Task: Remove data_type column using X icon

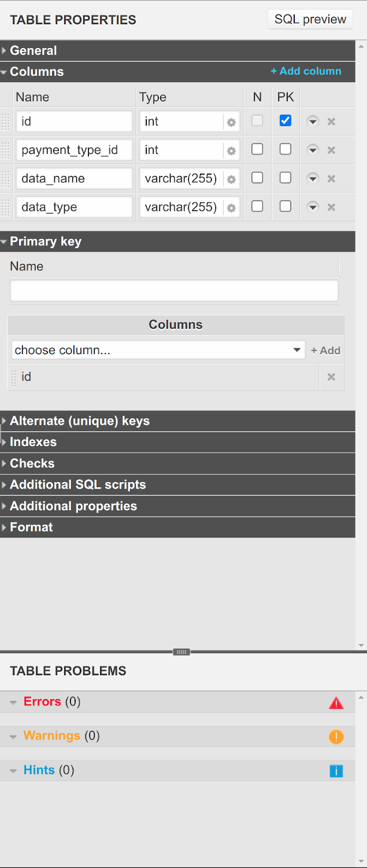Action: [x=331, y=207]
